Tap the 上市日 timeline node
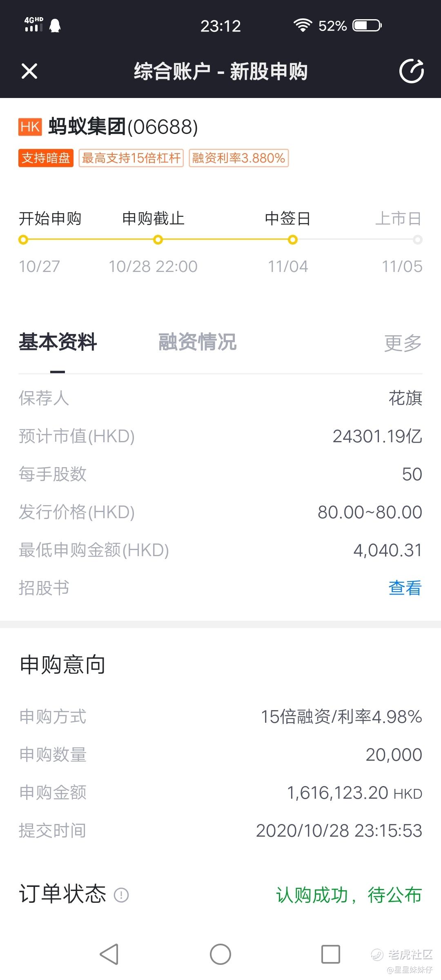Viewport: 441px width, 980px height. click(x=417, y=240)
